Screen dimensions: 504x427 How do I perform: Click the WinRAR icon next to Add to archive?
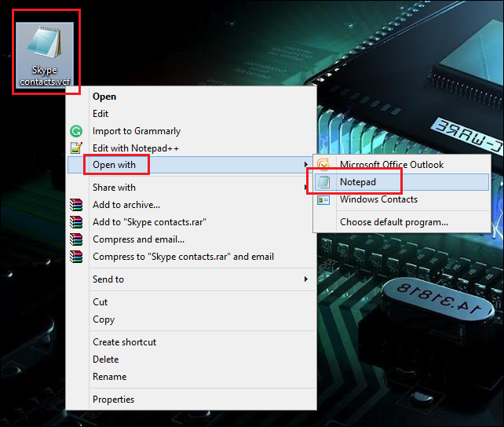click(76, 205)
